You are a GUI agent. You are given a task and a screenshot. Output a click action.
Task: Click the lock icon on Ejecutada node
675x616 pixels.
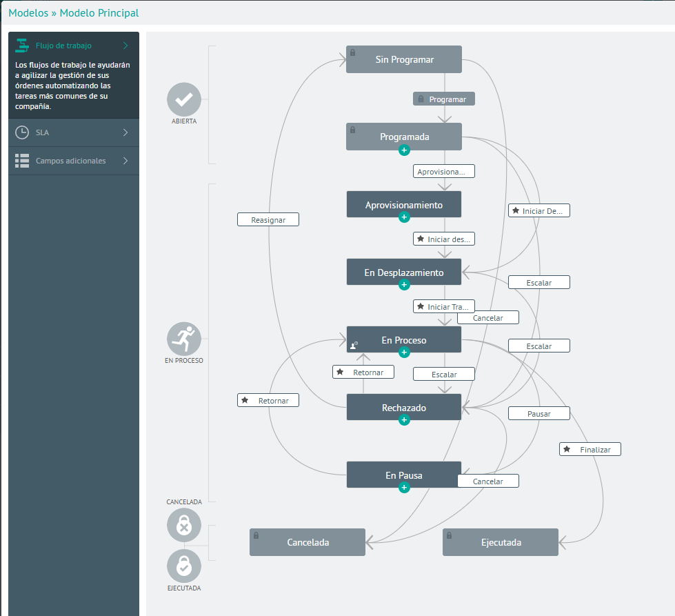(x=449, y=535)
